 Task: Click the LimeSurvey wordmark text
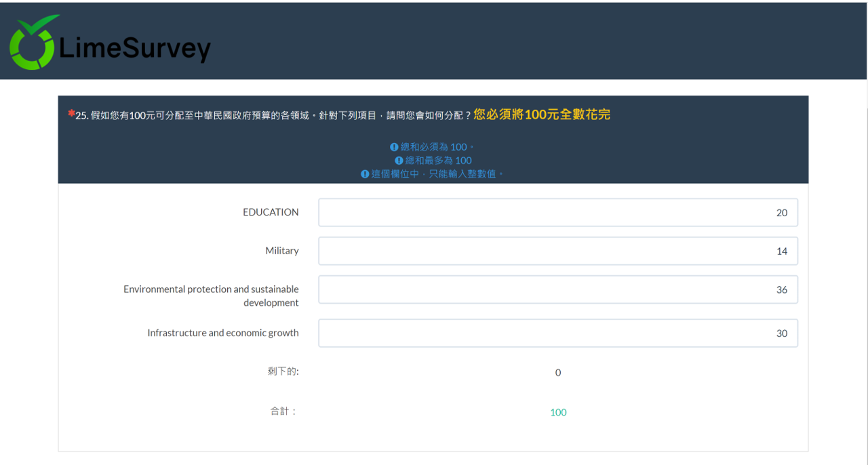coord(135,49)
